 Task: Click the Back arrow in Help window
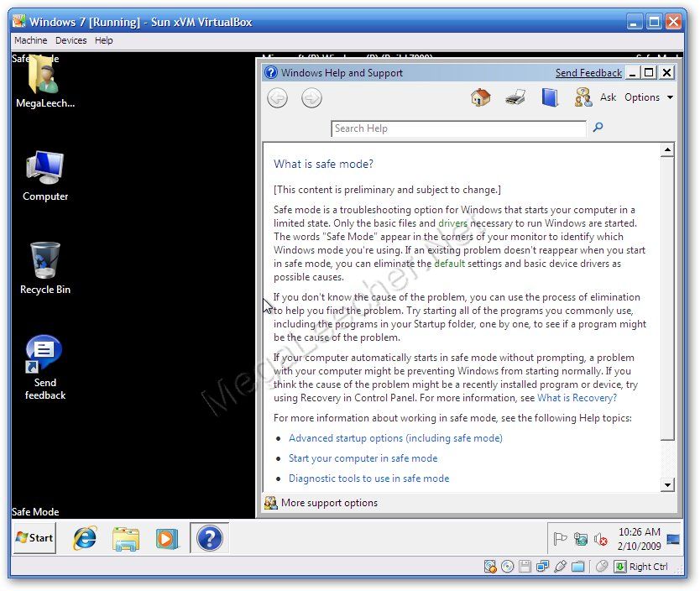point(277,97)
